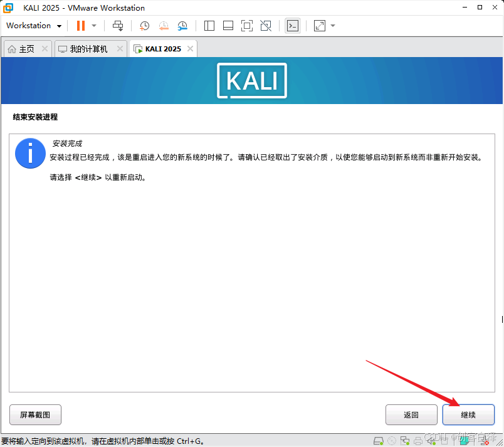The width and height of the screenshot is (504, 447).
Task: Click the '结束安装进程' title text
Action: pos(35,117)
